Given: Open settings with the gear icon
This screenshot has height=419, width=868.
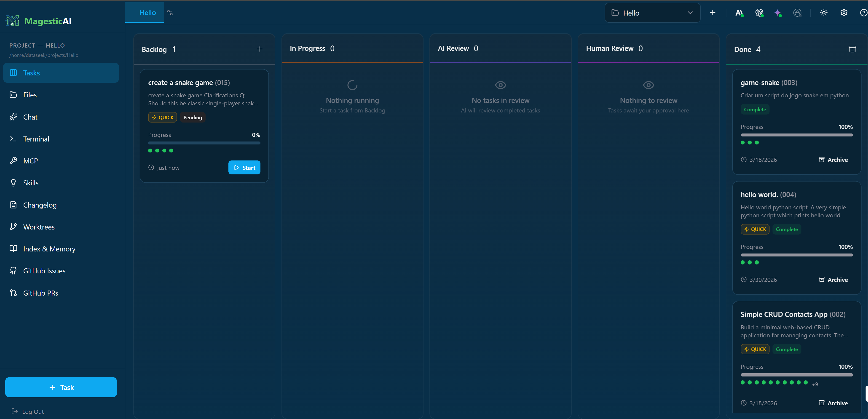Looking at the screenshot, I should coord(844,13).
